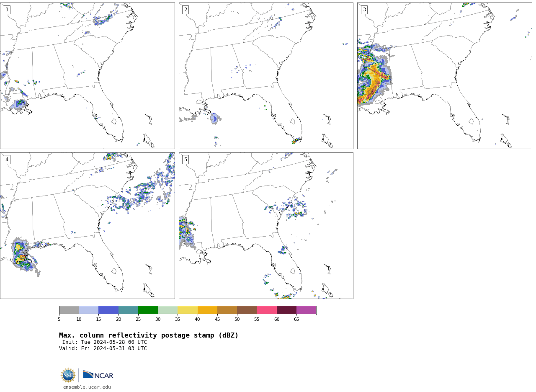Click the pink 55-60 dBZ swatch
The width and height of the screenshot is (536, 392).
click(x=267, y=310)
